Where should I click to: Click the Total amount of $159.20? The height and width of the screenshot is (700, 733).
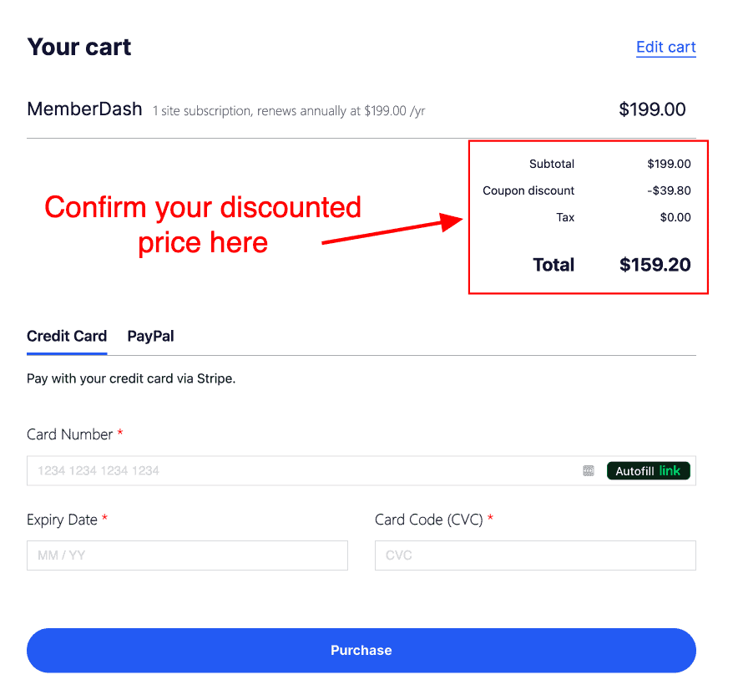(x=664, y=265)
